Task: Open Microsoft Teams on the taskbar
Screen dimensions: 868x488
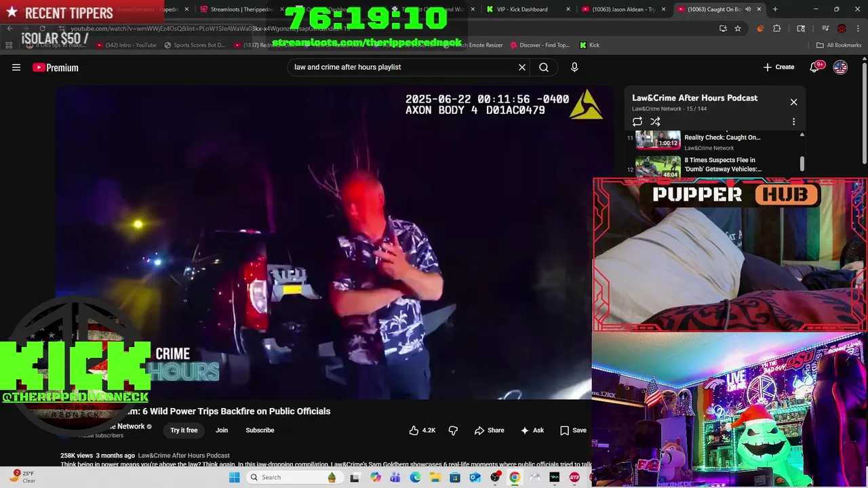Action: click(x=395, y=477)
